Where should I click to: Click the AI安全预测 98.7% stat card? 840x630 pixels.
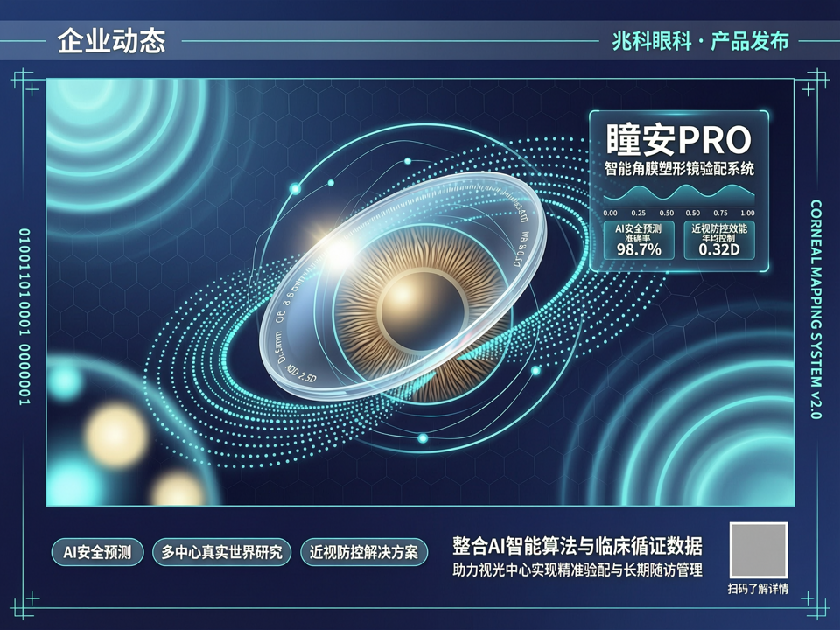[x=639, y=240]
